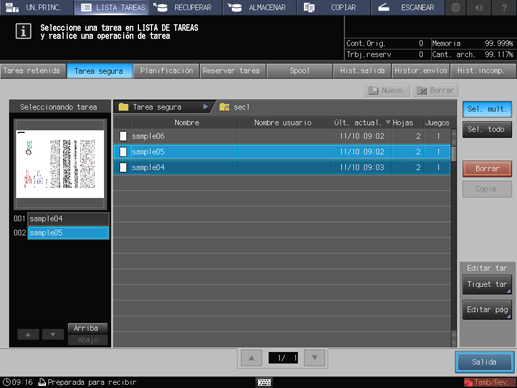Select sample04 name in the job list
Image resolution: width=517 pixels, height=388 pixels.
pos(148,167)
